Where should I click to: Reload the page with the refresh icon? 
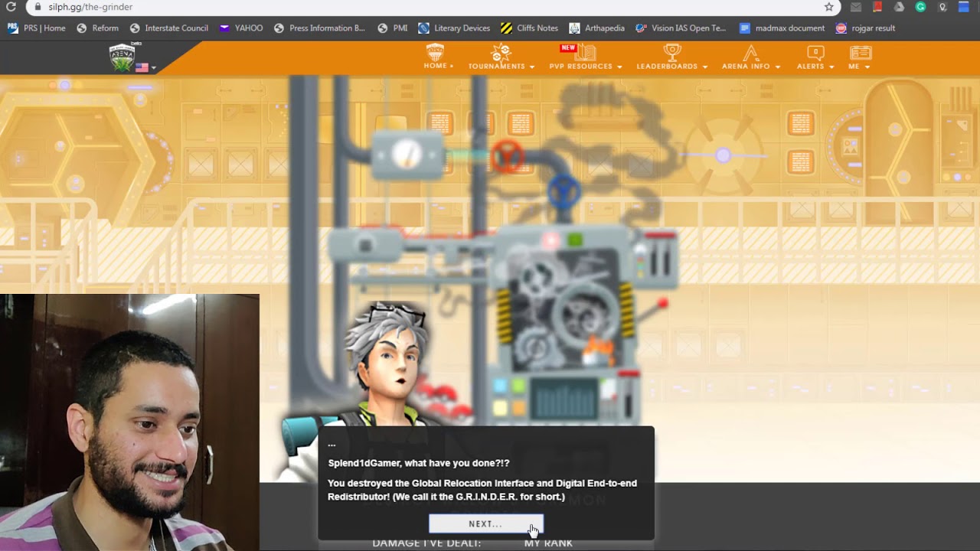pyautogui.click(x=11, y=7)
